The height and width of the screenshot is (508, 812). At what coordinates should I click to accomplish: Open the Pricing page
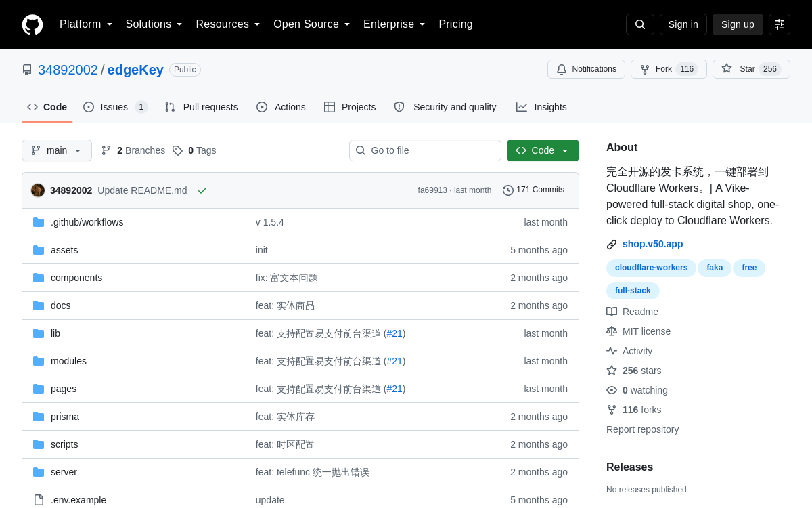point(455,24)
